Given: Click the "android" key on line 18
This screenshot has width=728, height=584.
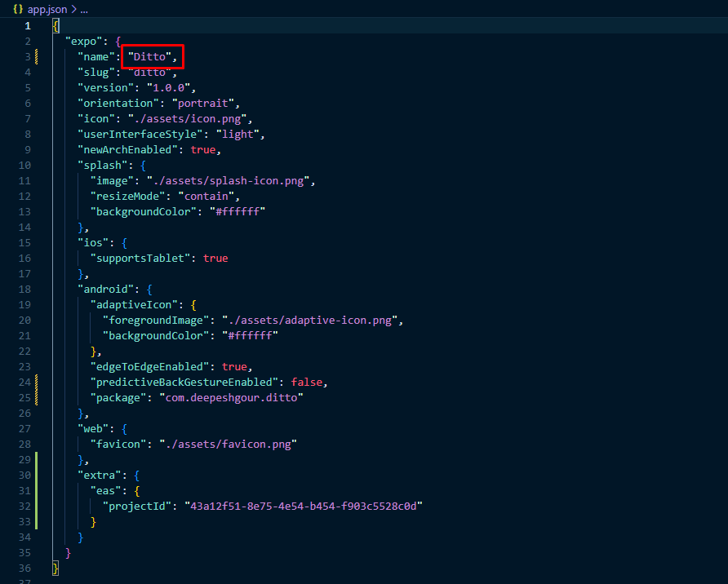Looking at the screenshot, I should (106, 289).
